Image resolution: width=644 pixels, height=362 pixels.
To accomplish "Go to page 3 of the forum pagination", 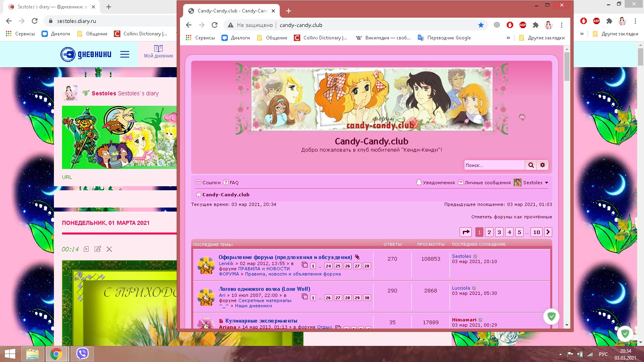I will click(499, 232).
